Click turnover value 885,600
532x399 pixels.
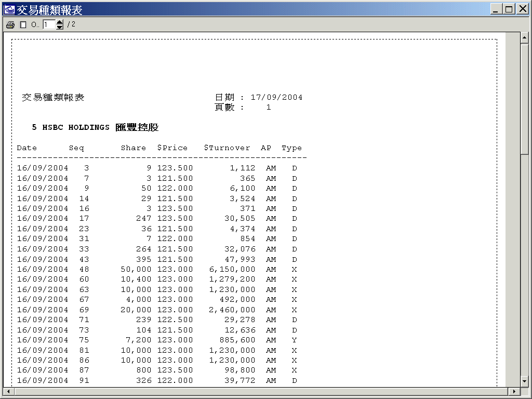pos(237,340)
